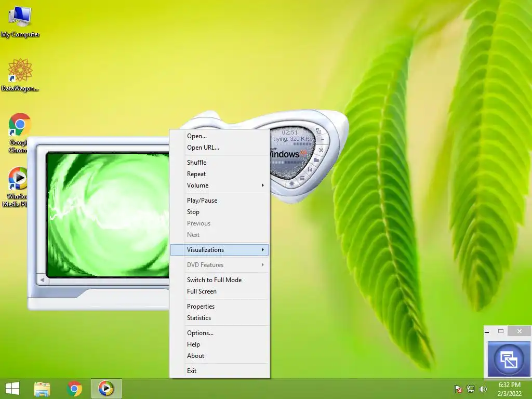Select the My Computer desktop icon
The image size is (532, 399).
pyautogui.click(x=20, y=21)
